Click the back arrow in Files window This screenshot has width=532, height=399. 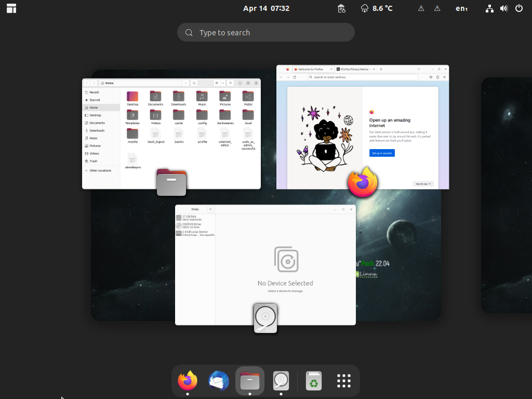(x=87, y=83)
